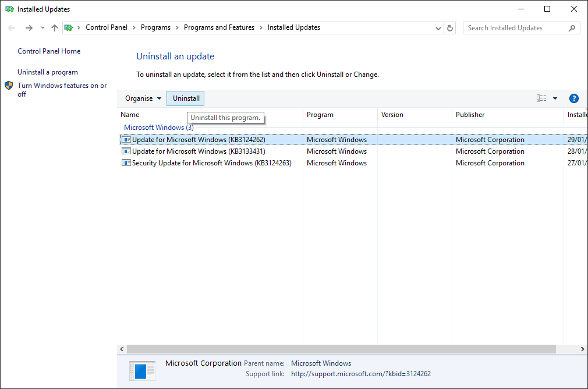
Task: Close the Installed Updates window
Action: coord(574,9)
